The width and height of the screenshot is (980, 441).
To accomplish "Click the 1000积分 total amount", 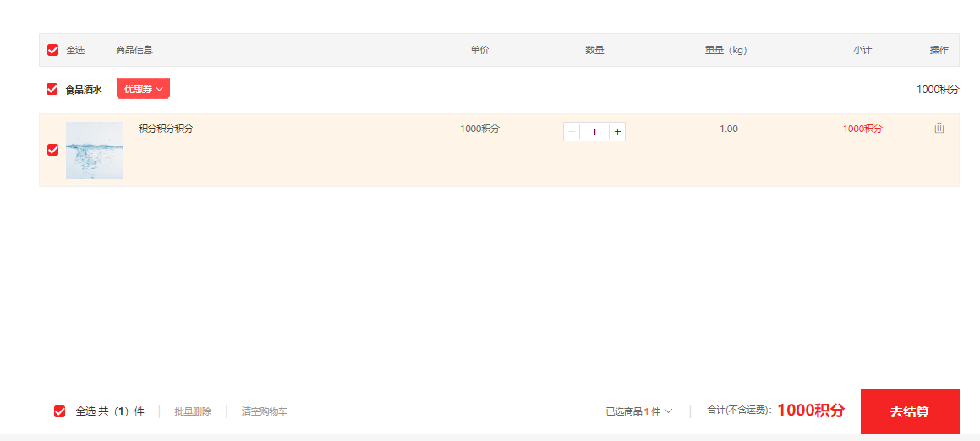I will click(x=811, y=411).
